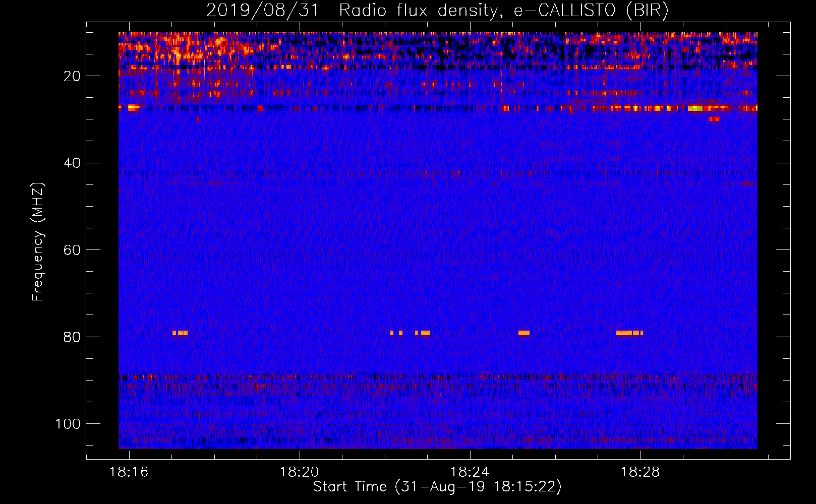Image resolution: width=816 pixels, height=504 pixels.
Task: Select the '18:24' time tick label
Action: (x=470, y=472)
